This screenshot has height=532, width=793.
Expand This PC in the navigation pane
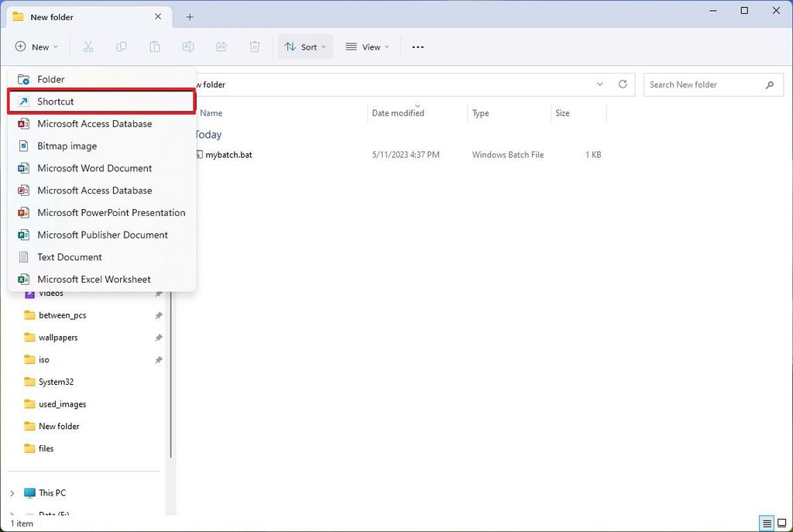[x=12, y=493]
